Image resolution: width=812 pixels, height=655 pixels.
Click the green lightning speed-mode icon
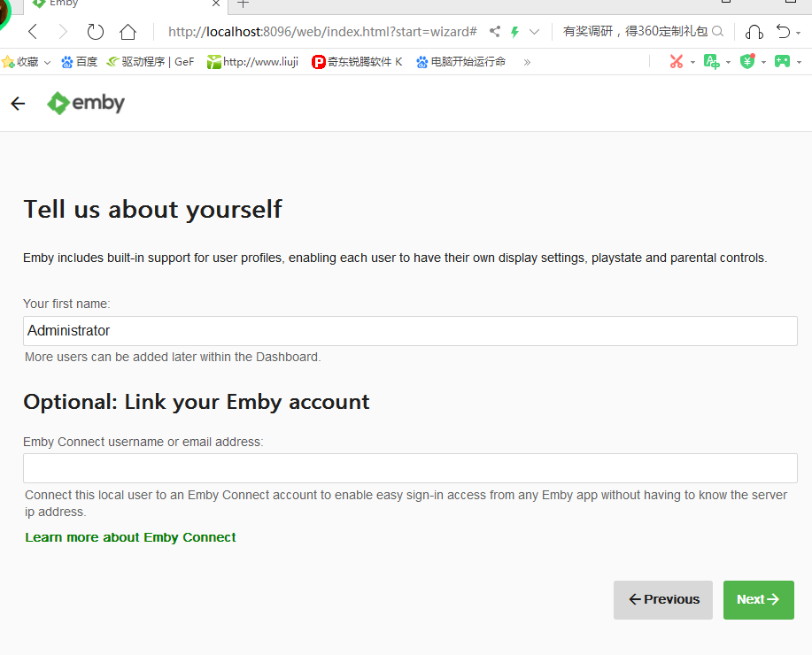pyautogui.click(x=514, y=32)
